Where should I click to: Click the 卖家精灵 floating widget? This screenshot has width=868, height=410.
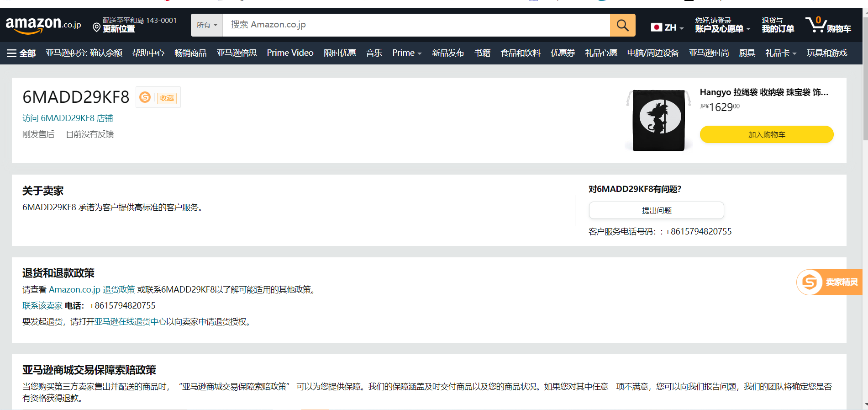[x=830, y=282]
